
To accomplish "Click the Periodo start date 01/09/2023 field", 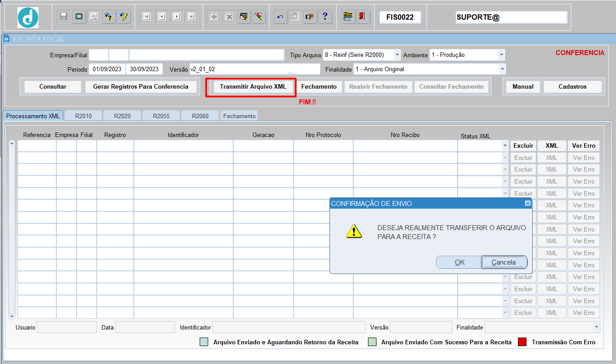I will click(x=107, y=69).
